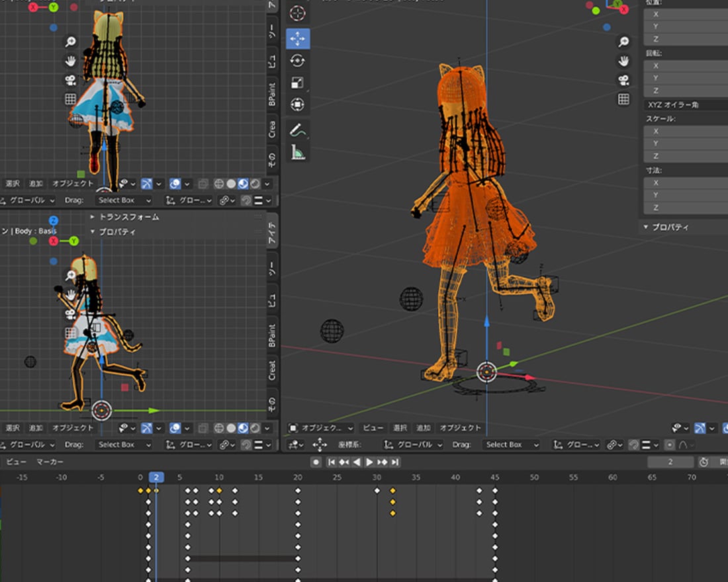Collapse the プロパティ panel in the main viewport sidebar
This screenshot has width=728, height=582.
pyautogui.click(x=666, y=227)
